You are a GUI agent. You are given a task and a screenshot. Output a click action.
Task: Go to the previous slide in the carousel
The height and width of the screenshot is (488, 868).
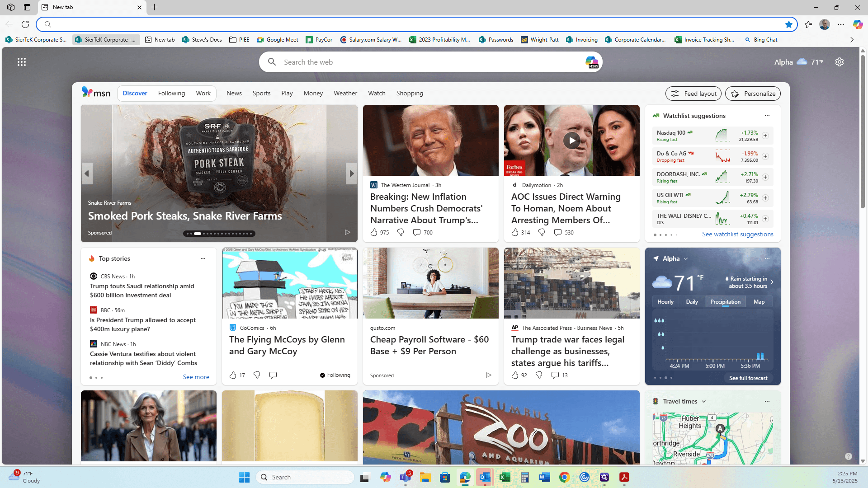tap(87, 174)
